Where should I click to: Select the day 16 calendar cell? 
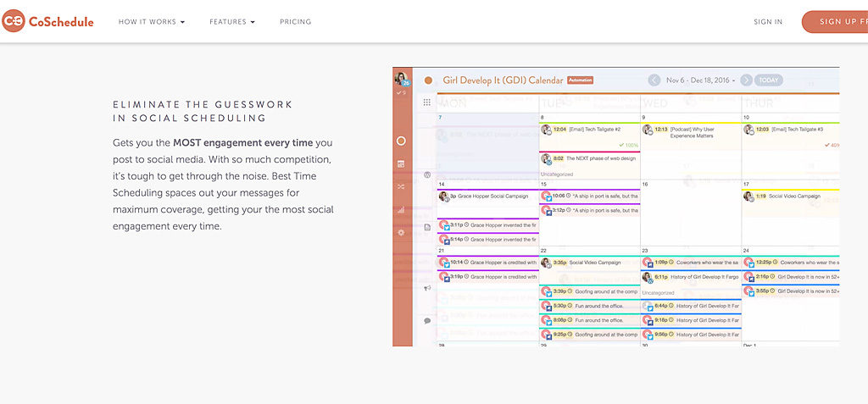pos(691,213)
